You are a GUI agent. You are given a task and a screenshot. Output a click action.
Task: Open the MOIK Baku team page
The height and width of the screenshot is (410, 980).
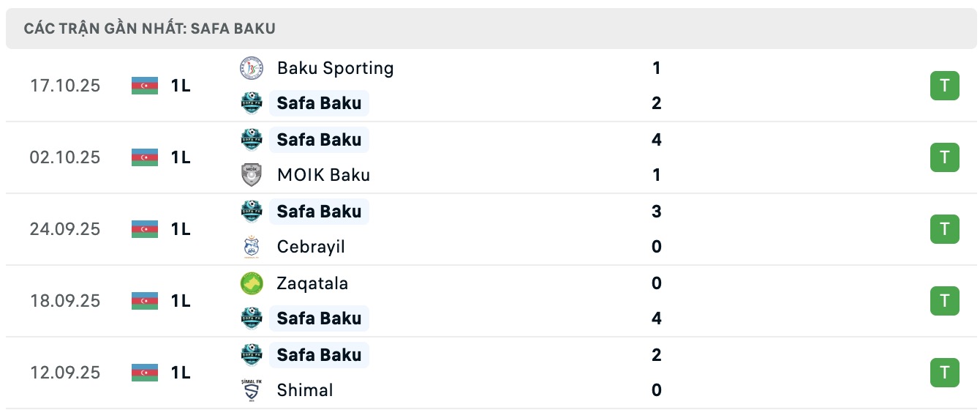click(323, 175)
